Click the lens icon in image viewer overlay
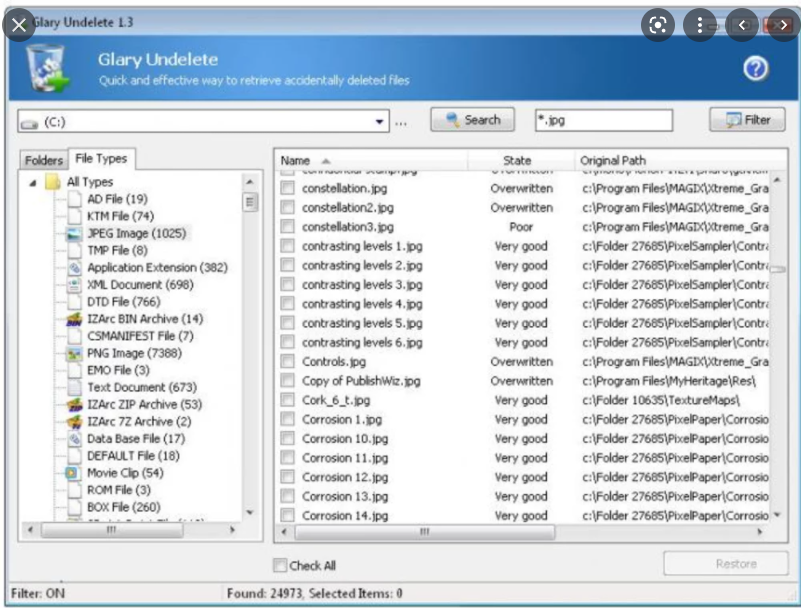The height and width of the screenshot is (608, 801). point(657,25)
